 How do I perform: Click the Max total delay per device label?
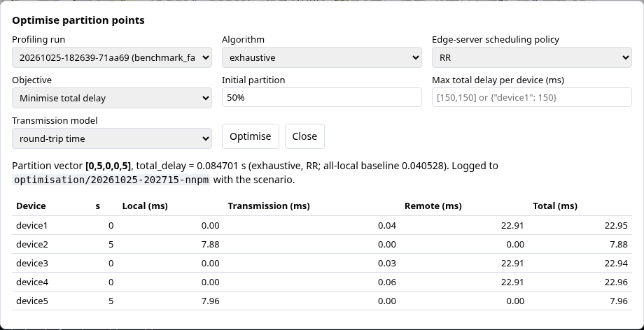[498, 80]
